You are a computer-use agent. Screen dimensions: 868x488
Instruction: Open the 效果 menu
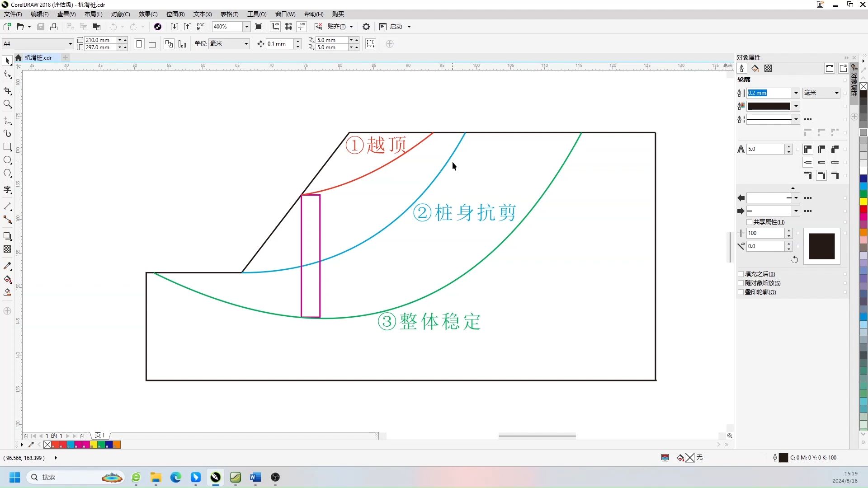pos(148,14)
